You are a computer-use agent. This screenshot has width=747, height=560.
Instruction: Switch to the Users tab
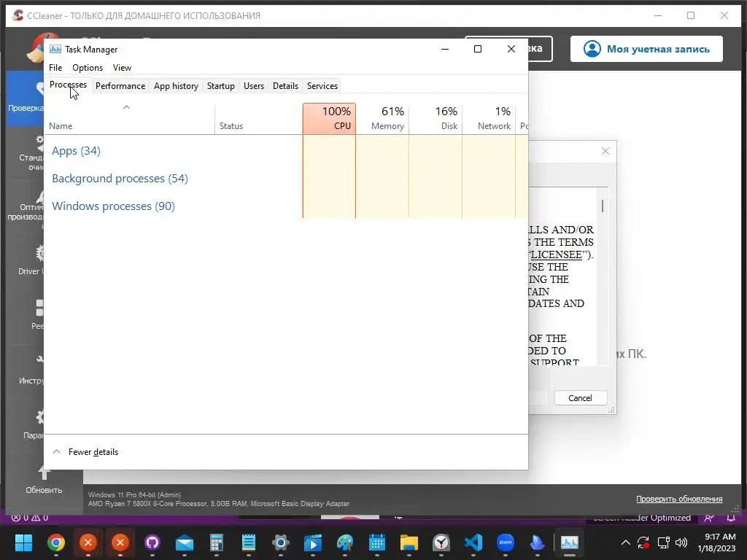pos(253,86)
